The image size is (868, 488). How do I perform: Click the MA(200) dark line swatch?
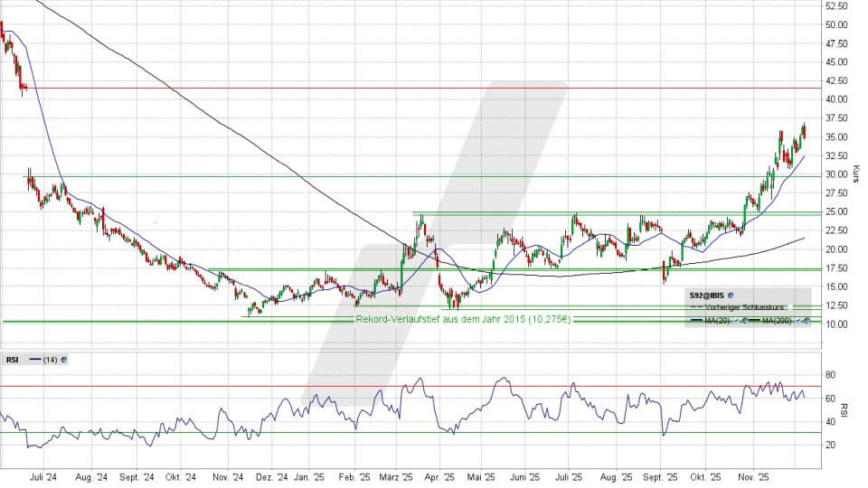pyautogui.click(x=754, y=321)
